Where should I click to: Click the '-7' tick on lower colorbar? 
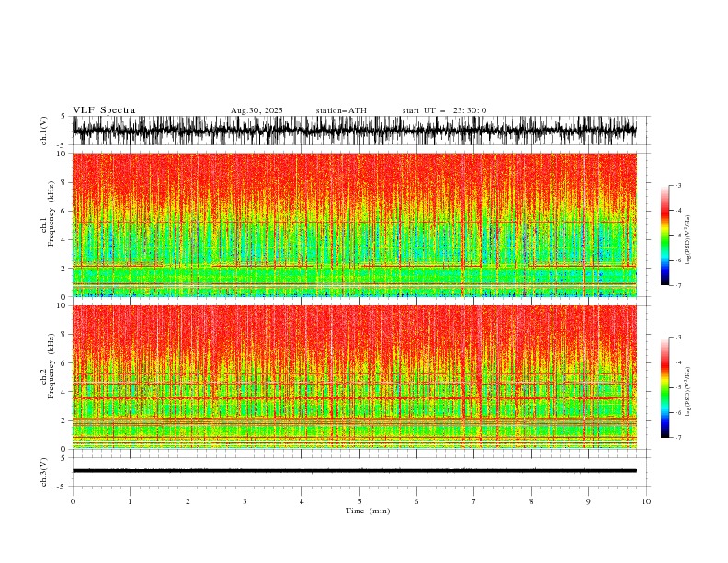(678, 437)
